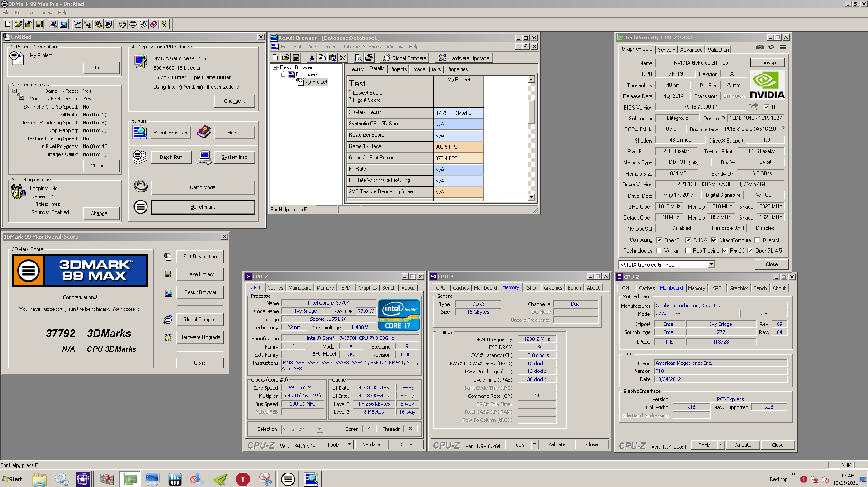Collapse the Result Browser tree root node
Image resolution: width=868 pixels, height=487 pixels.
click(275, 67)
